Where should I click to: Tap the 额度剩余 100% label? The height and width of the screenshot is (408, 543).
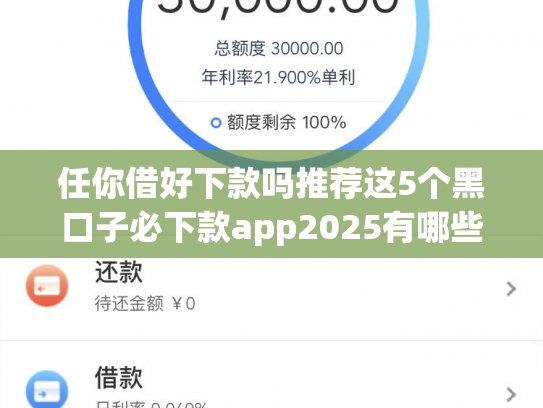click(x=287, y=122)
